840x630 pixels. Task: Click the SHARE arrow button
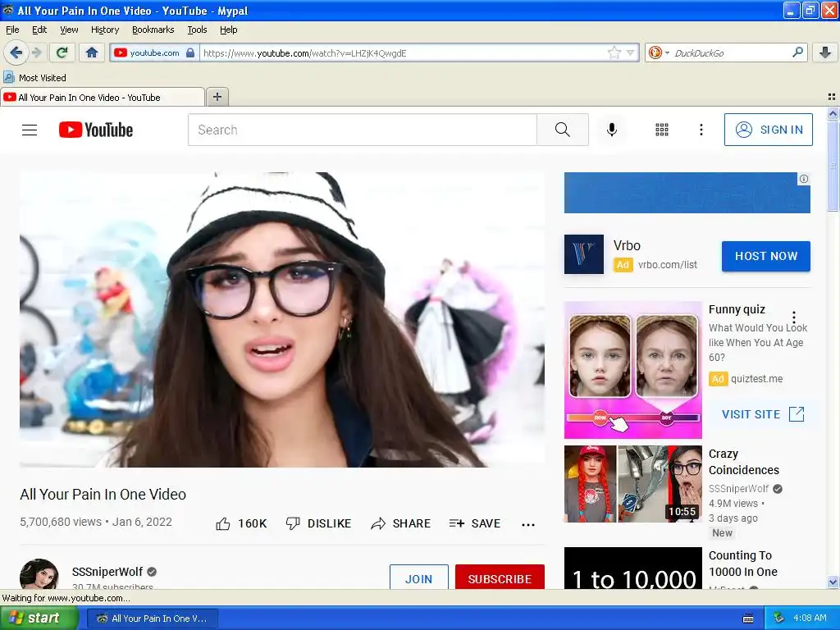coord(400,523)
